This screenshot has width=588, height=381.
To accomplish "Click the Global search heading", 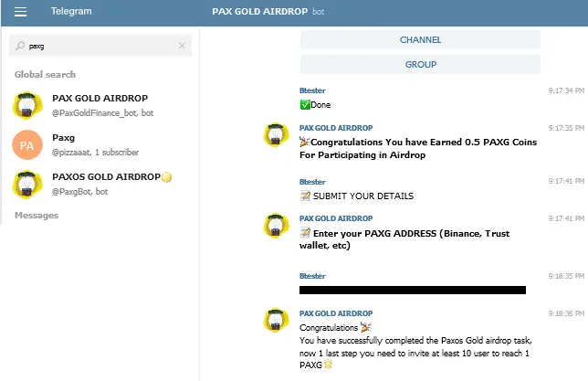I will click(45, 75).
